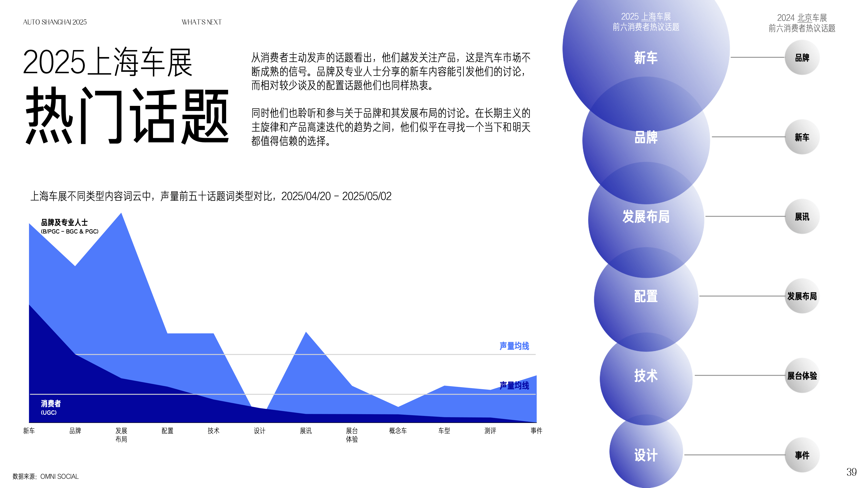Click the 2025上海车展 title line

click(107, 62)
